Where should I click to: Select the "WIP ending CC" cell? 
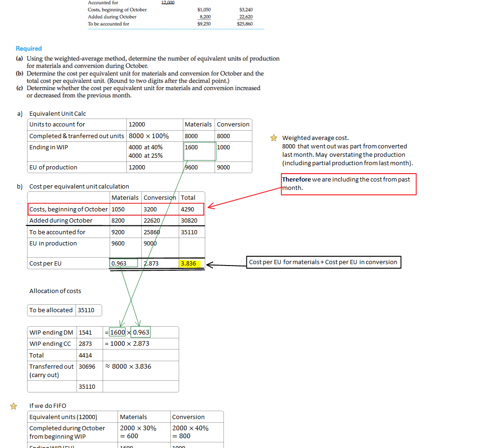click(51, 344)
